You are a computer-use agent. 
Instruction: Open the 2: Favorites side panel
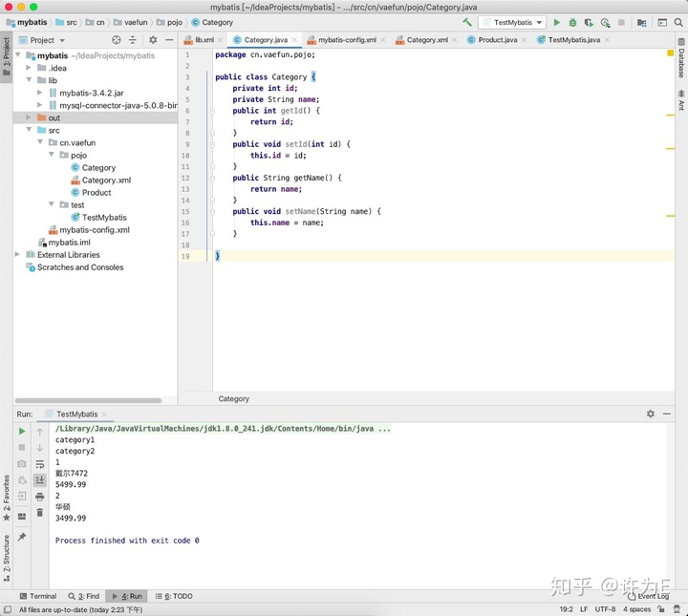pos(6,499)
